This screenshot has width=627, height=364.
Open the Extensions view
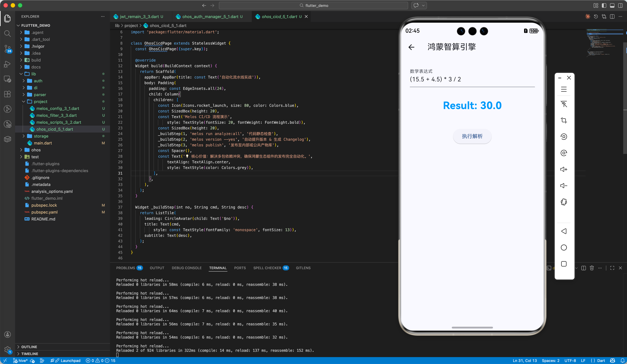point(8,94)
